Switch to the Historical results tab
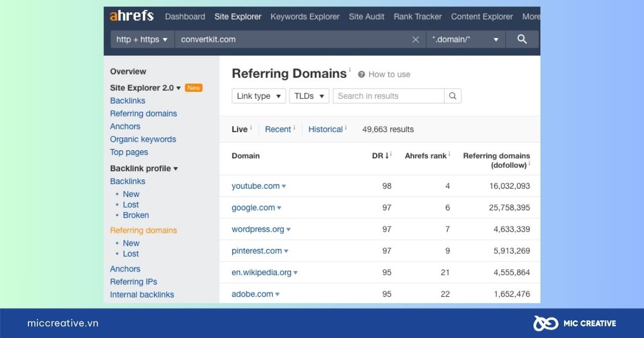Viewport: 644px width, 338px height. point(325,129)
